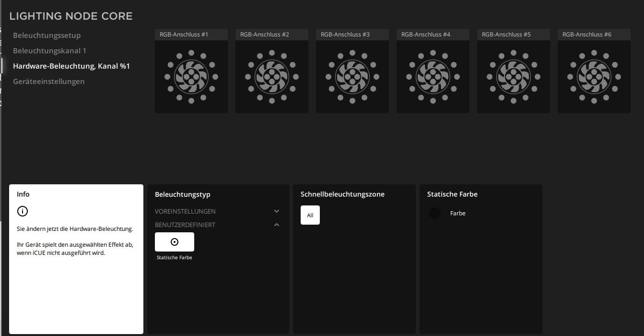Select the fan icon under RGB-Anschluss #1
This screenshot has width=644, height=336.
191,77
